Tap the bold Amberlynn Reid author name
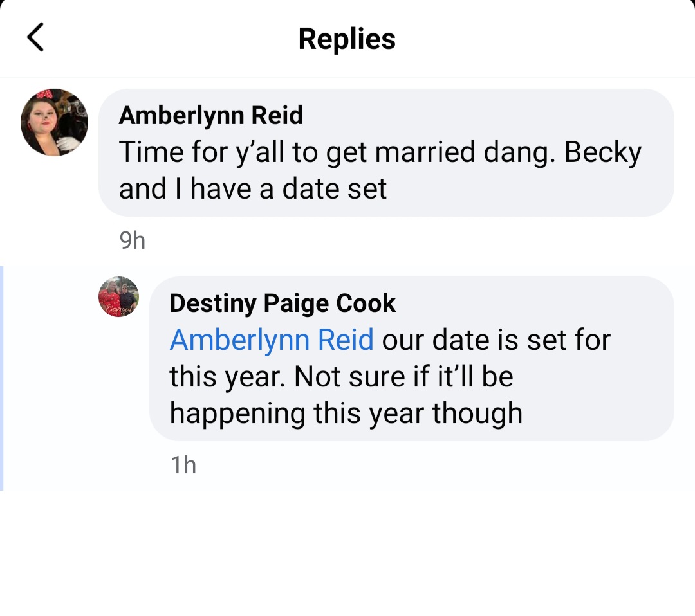 point(210,115)
